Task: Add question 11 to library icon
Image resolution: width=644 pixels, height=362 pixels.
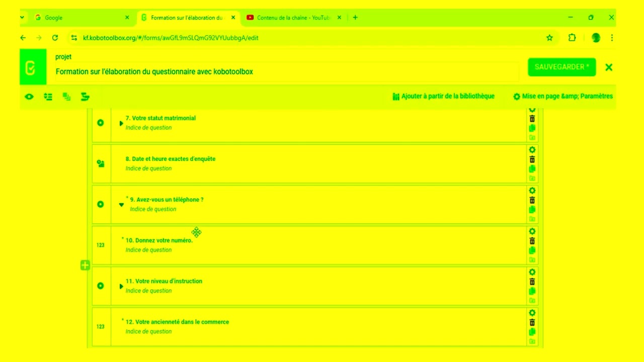Action: 532,301
